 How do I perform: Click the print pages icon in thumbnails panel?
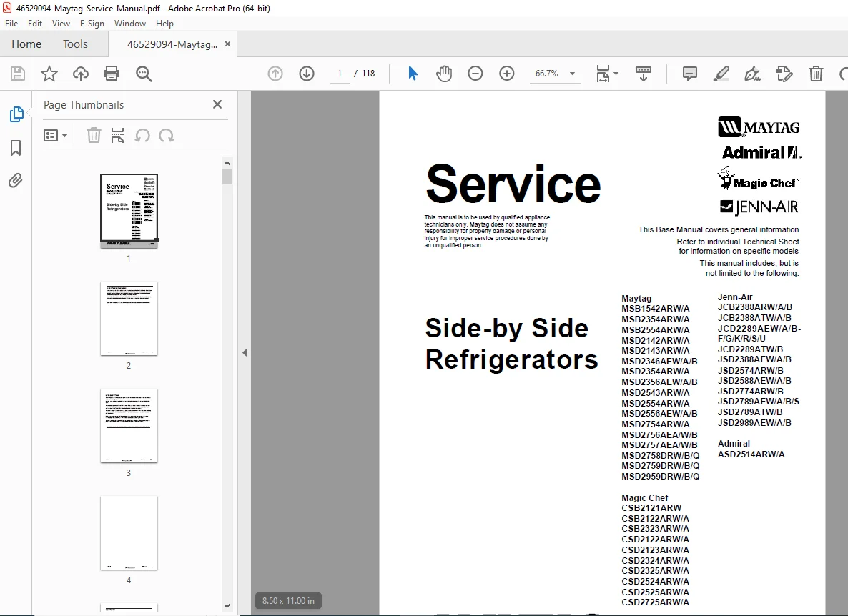tap(117, 136)
